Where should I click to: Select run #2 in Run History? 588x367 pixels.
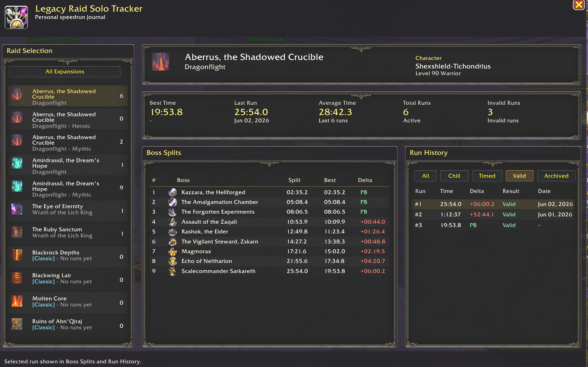pos(493,215)
